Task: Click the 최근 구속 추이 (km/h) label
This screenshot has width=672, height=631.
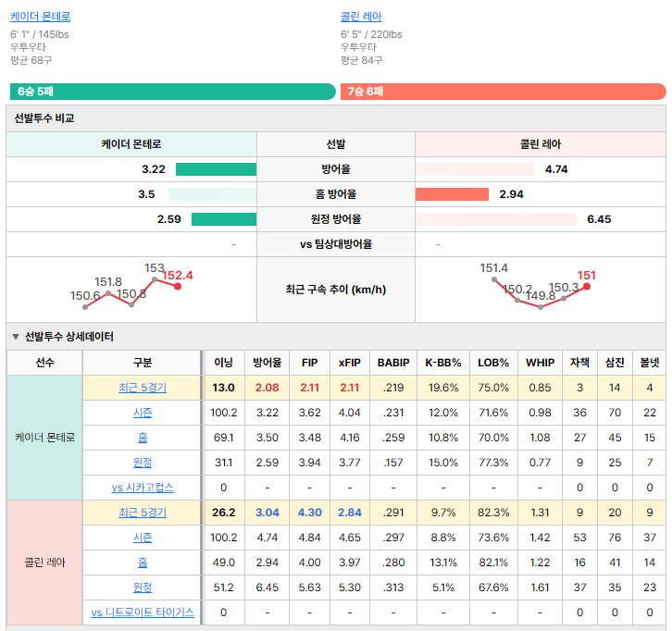Action: coord(336,290)
